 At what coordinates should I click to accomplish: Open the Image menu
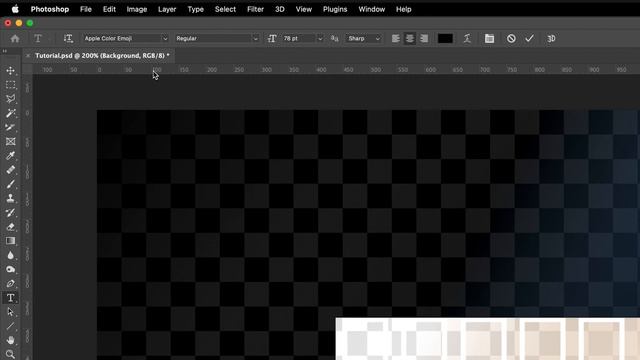[137, 9]
